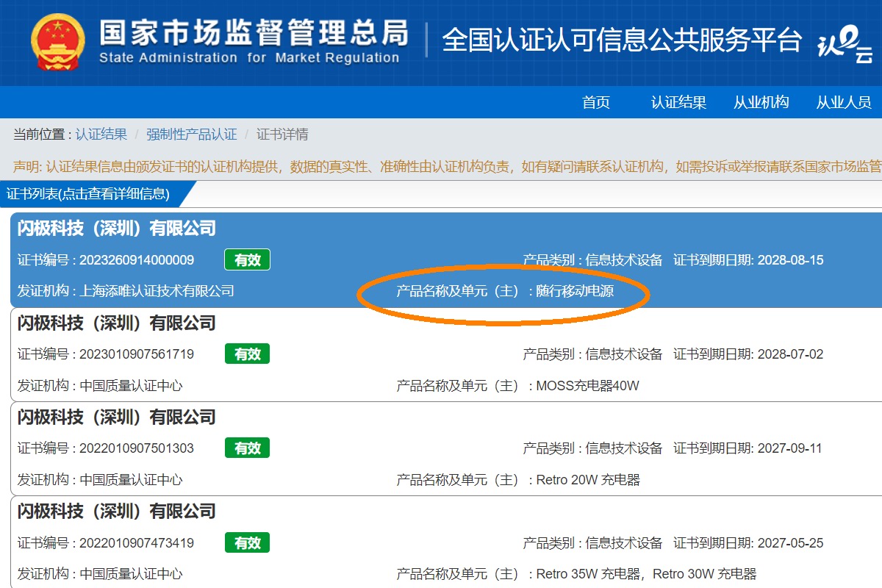
Task: Open certificate 2022010907501303 entry
Action: (x=446, y=448)
